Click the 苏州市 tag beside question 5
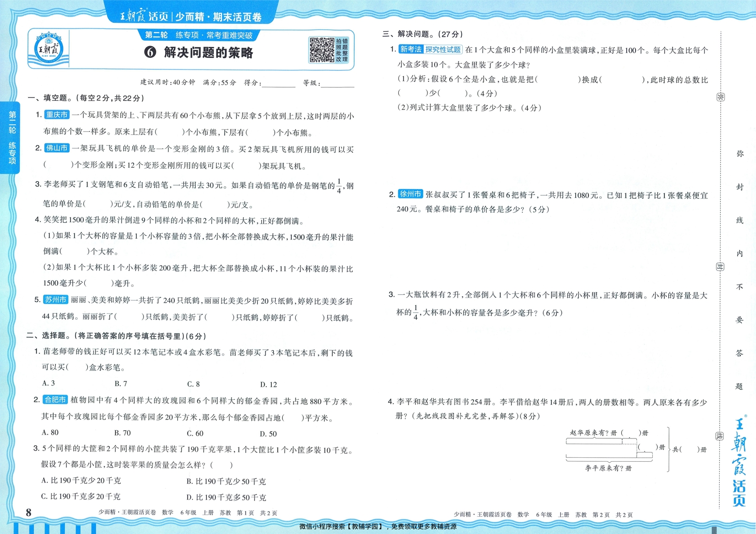Screen dimensions: 756x534 pos(55,300)
